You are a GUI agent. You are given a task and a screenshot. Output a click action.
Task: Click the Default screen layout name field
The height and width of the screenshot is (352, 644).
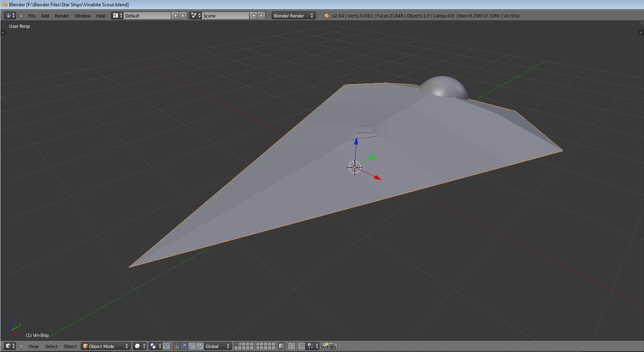click(x=147, y=16)
